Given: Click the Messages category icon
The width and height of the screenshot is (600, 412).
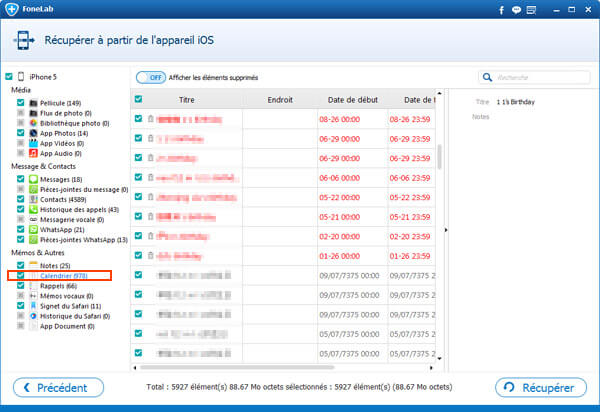Looking at the screenshot, I should 33,178.
